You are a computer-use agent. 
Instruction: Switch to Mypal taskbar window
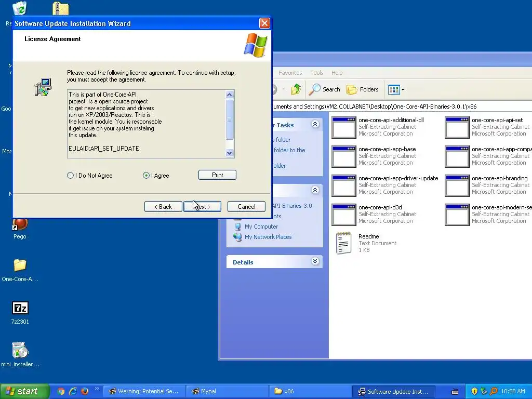227,391
